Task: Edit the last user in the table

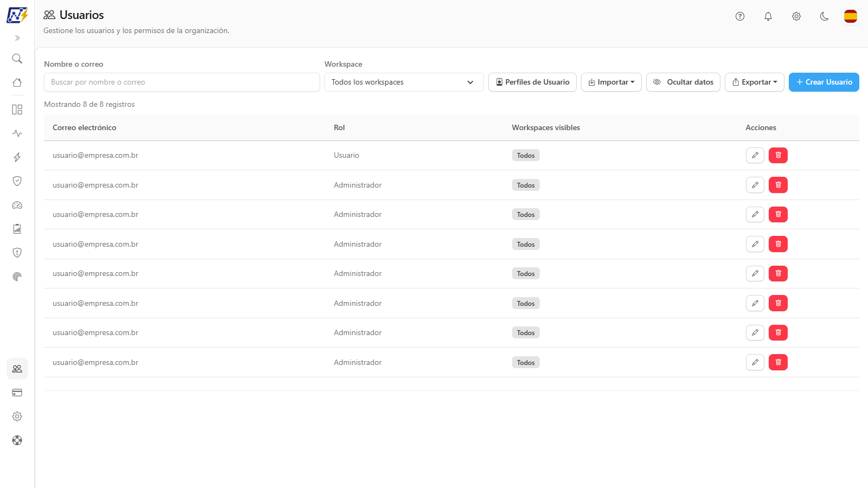Action: [755, 362]
